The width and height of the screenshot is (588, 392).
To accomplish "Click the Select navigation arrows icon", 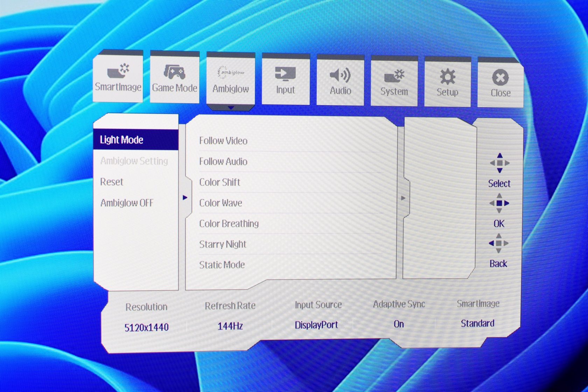I will pos(499,163).
